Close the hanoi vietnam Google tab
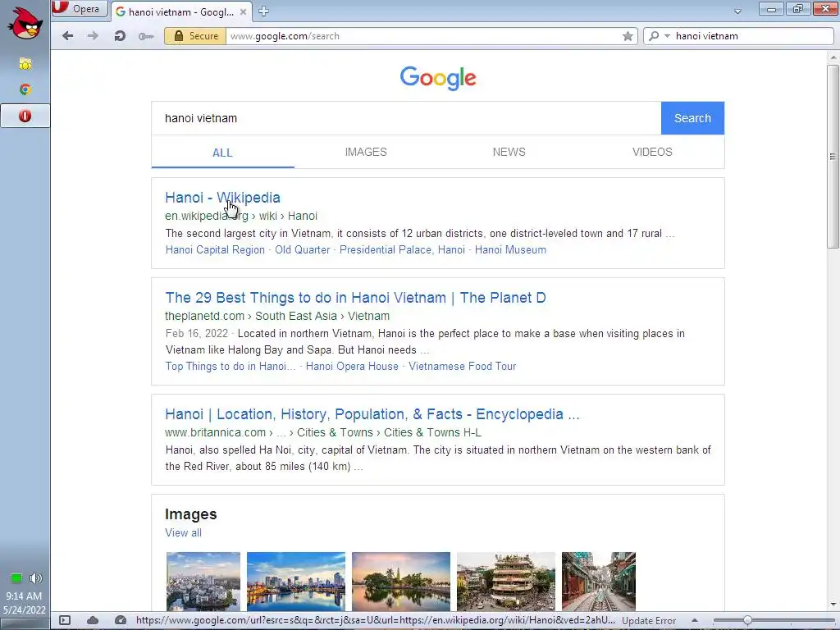840x630 pixels. click(243, 11)
